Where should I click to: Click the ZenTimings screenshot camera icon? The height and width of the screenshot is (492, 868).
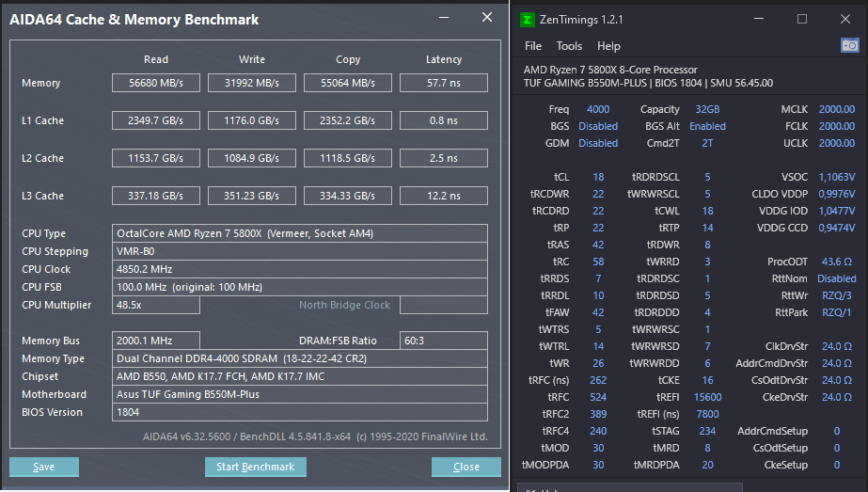(x=850, y=45)
